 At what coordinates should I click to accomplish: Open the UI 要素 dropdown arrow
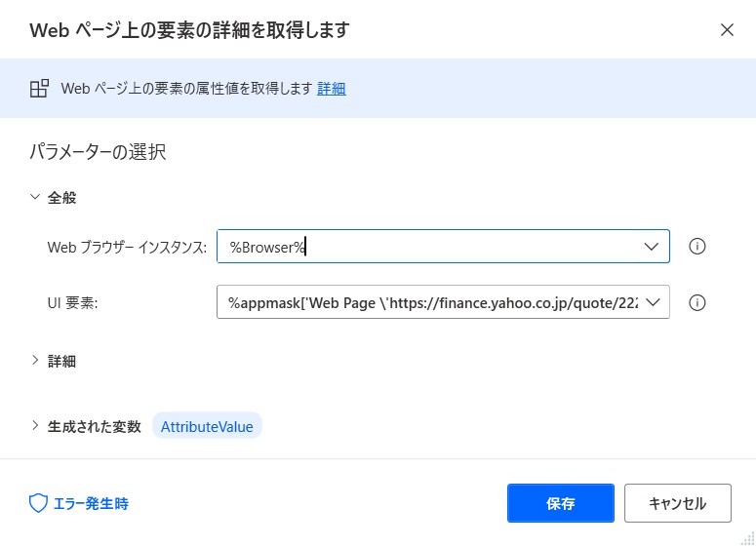click(653, 302)
